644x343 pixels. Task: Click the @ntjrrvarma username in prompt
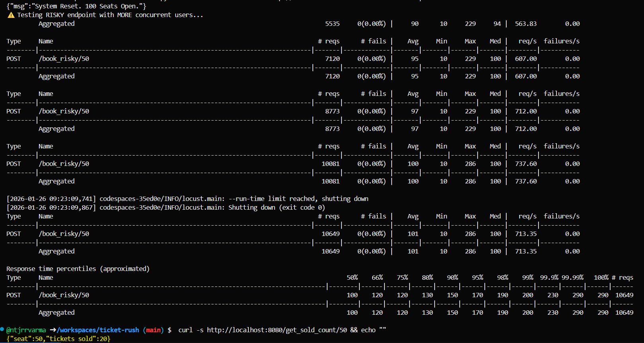(x=26, y=330)
